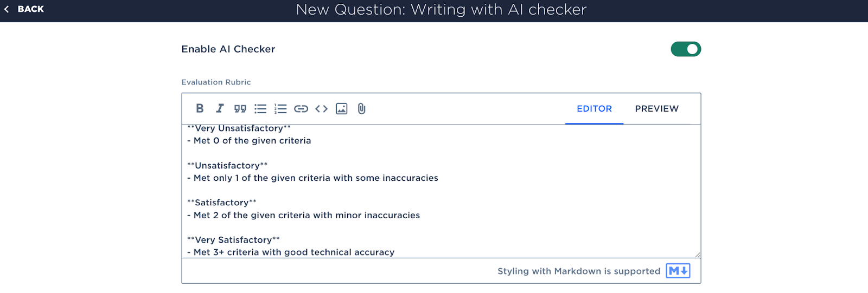
Task: Insert a hyperlink using the link icon
Action: 301,109
